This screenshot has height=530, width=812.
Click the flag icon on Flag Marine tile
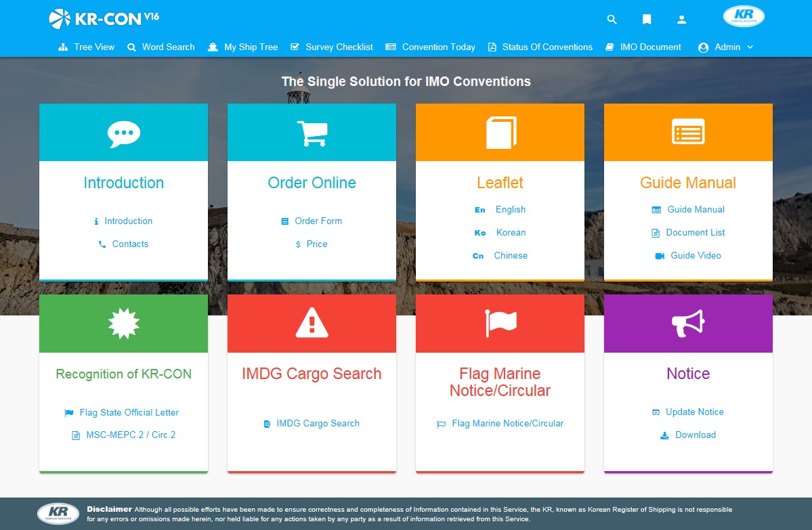500,323
